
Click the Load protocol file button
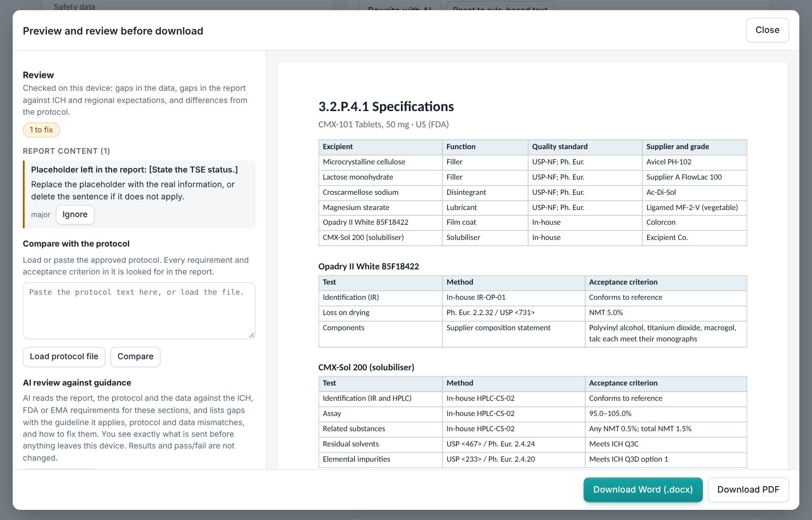point(64,357)
